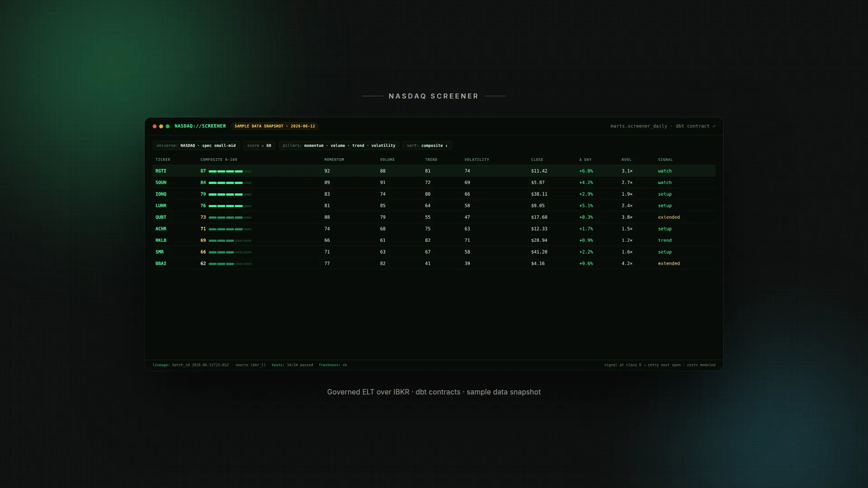This screenshot has height=488, width=868.
Task: Click RVOL value 3.1×
Action: point(627,171)
